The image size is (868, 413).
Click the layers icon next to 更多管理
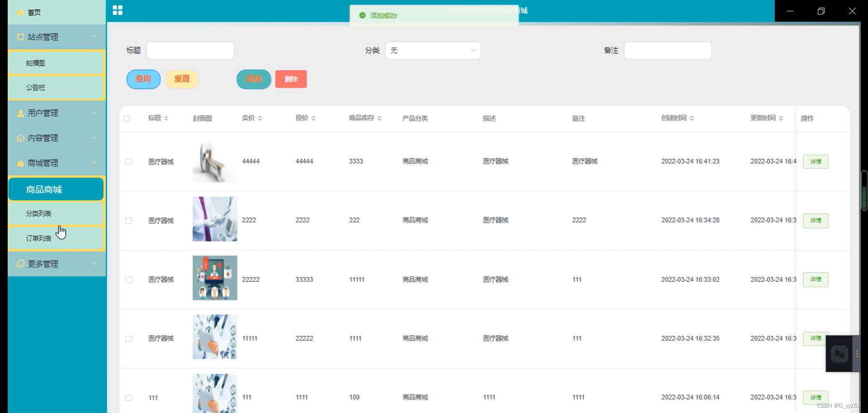20,264
